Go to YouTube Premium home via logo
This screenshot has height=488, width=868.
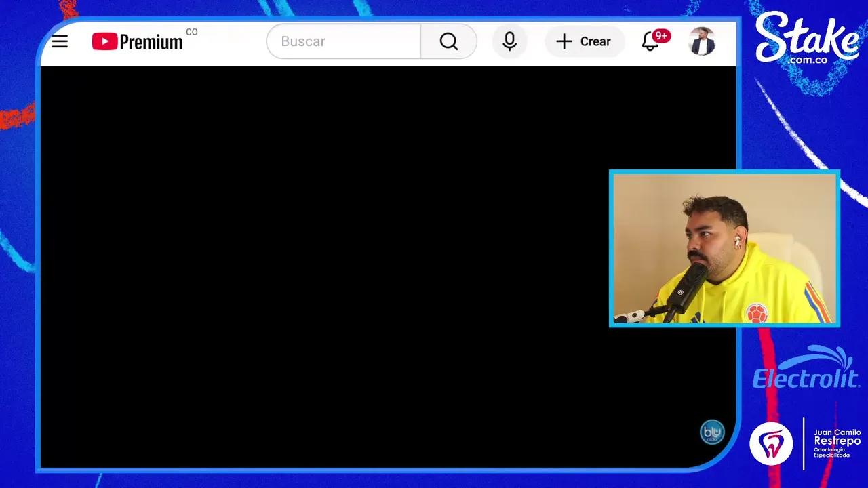pos(138,42)
